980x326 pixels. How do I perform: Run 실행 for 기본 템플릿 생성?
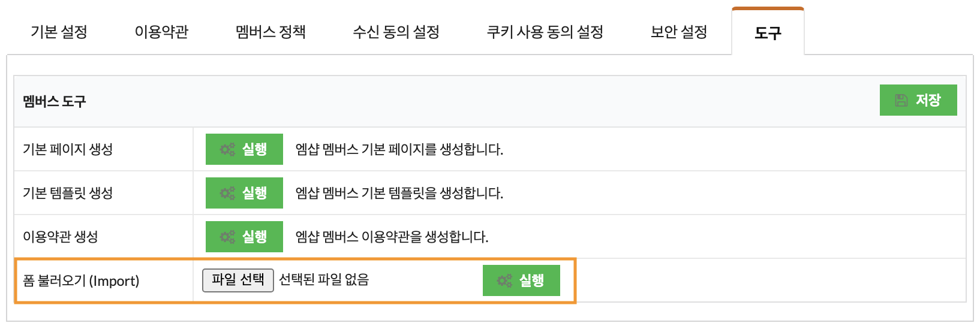click(244, 193)
